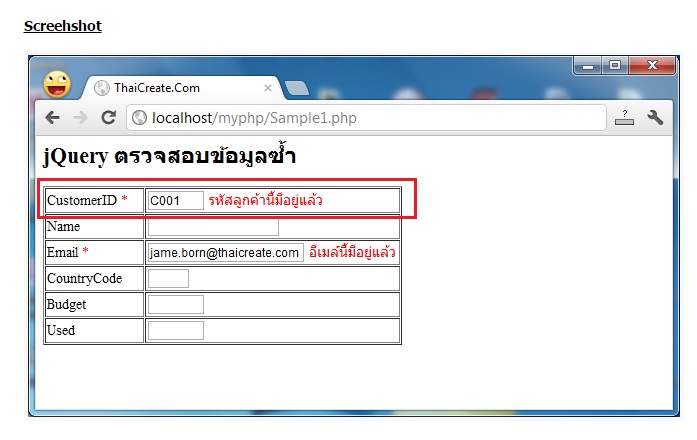This screenshot has width=697, height=440.
Task: Reload the page with the refresh icon
Action: coord(108,117)
